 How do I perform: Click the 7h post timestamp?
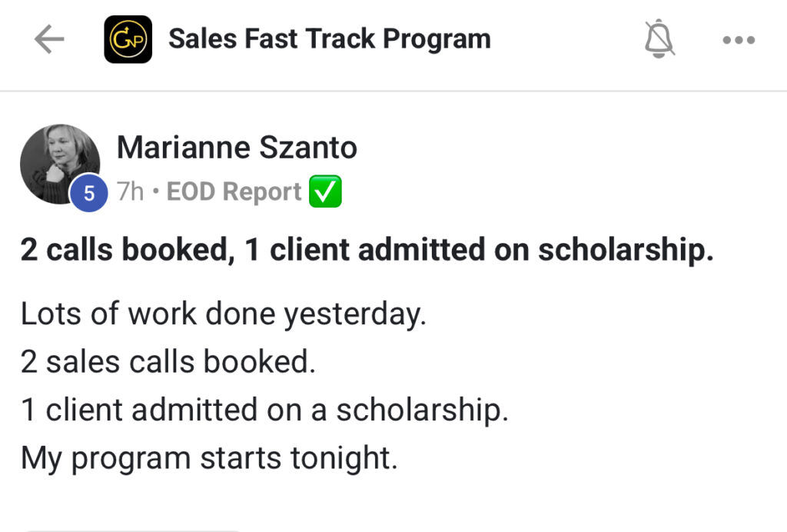click(130, 192)
